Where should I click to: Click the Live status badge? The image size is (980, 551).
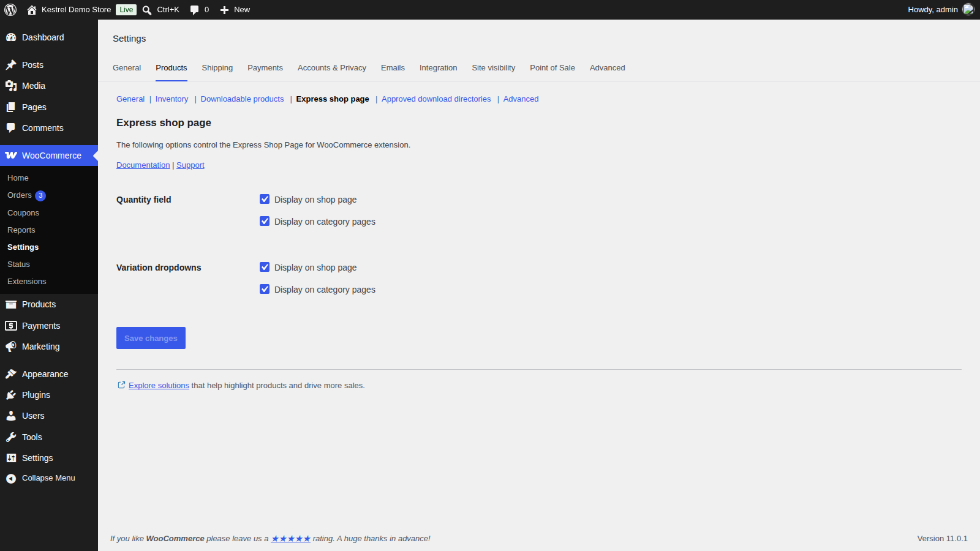126,10
